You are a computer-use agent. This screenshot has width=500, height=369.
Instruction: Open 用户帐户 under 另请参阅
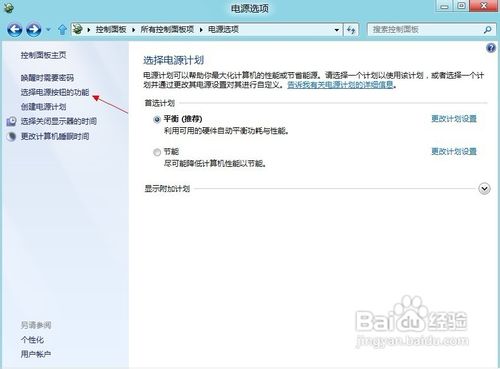(36, 354)
